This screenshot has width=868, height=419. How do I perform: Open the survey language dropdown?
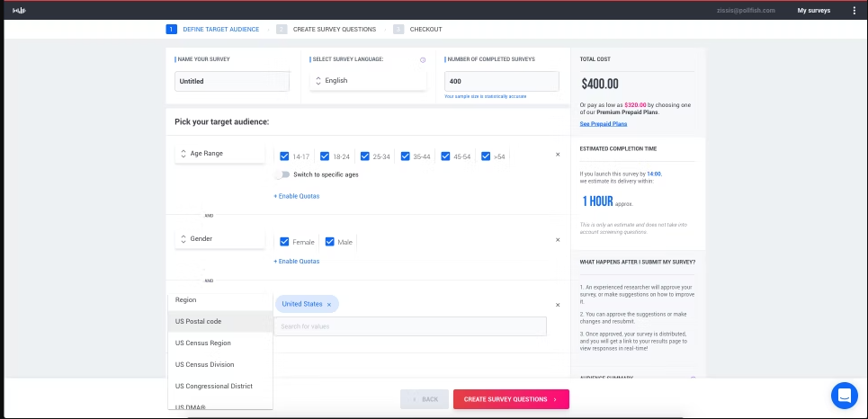[368, 81]
